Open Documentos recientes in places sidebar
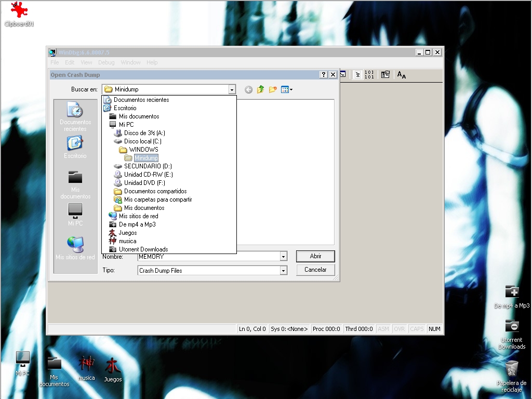Screen dimensions: 532x399 pyautogui.click(x=75, y=116)
